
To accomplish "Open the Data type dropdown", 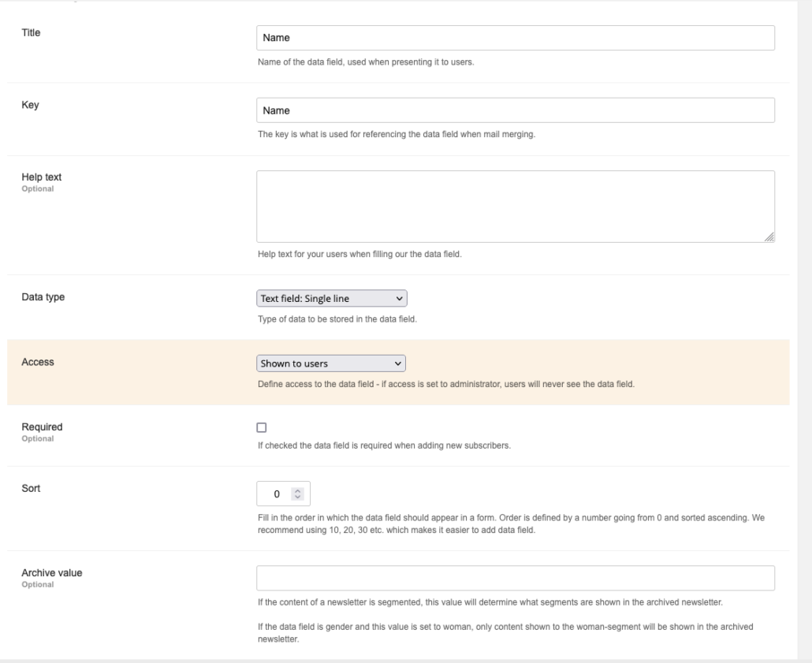I will pyautogui.click(x=331, y=298).
